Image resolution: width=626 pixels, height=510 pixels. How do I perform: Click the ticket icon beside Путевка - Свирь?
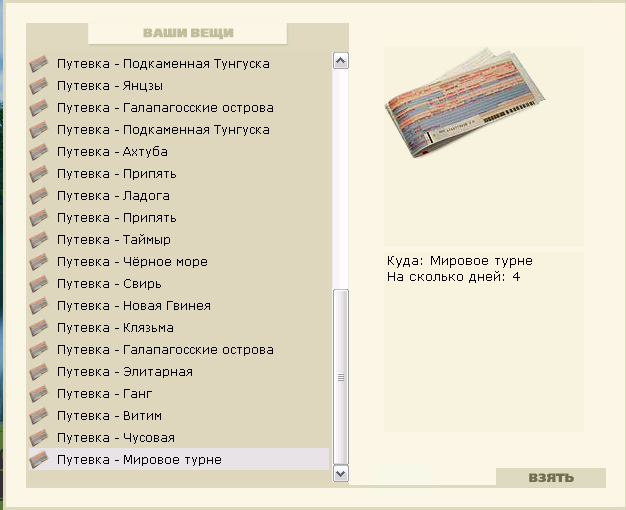(x=39, y=284)
